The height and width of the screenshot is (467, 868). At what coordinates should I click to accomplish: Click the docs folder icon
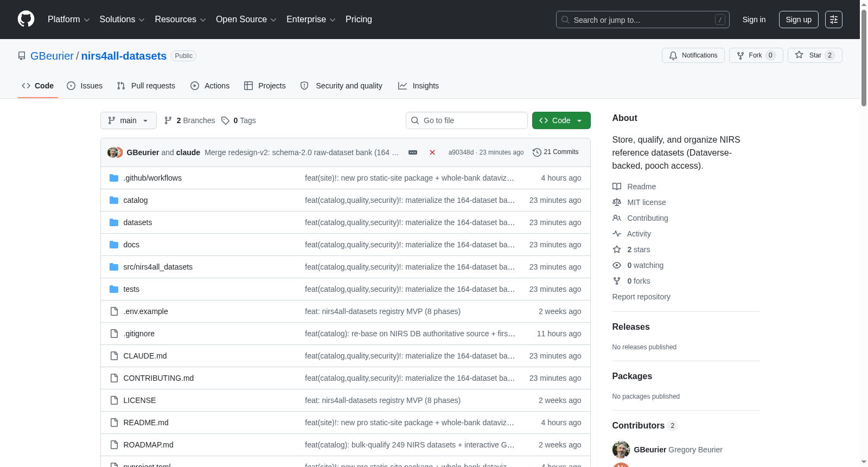(114, 245)
